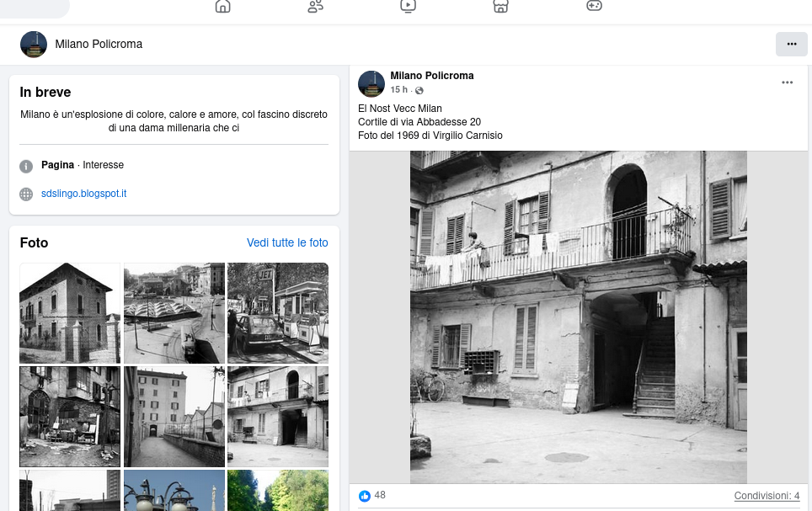The width and height of the screenshot is (812, 511).
Task: Open the Gaming icon in top navigation
Action: pyautogui.click(x=594, y=6)
